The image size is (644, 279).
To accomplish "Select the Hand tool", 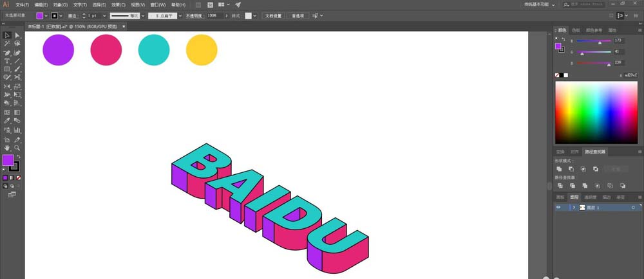I will point(7,148).
